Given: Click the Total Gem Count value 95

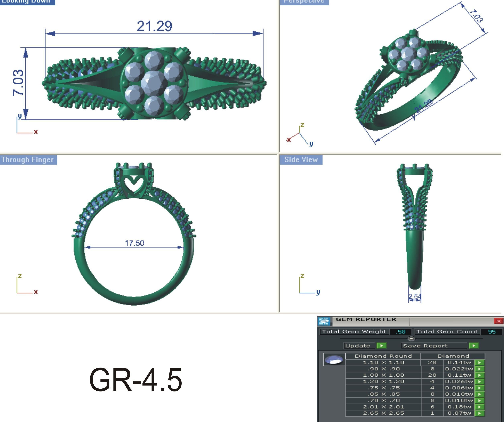Looking at the screenshot, I should click(492, 332).
